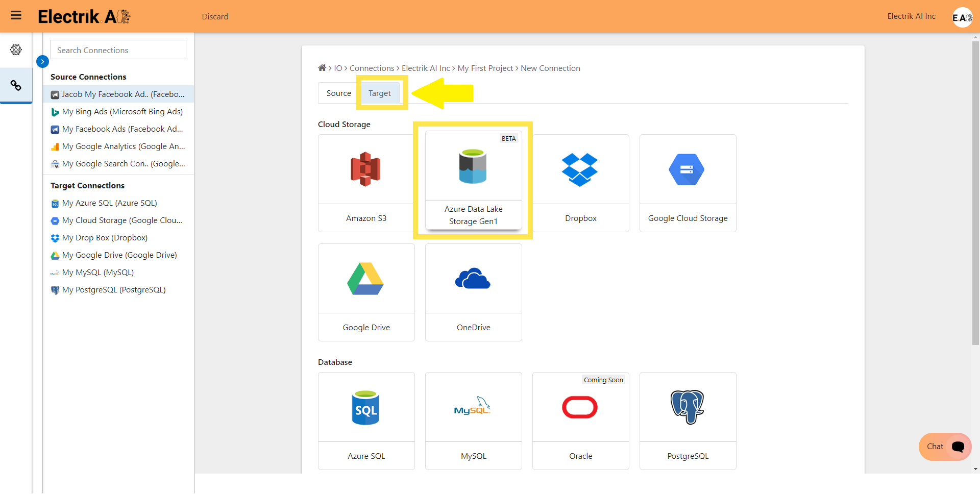
Task: Select the PostgreSQL elephant icon
Action: tap(687, 407)
